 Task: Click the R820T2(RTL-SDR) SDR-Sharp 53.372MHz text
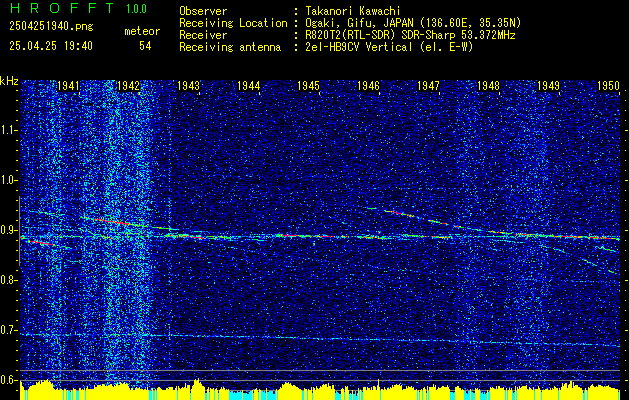pyautogui.click(x=410, y=35)
